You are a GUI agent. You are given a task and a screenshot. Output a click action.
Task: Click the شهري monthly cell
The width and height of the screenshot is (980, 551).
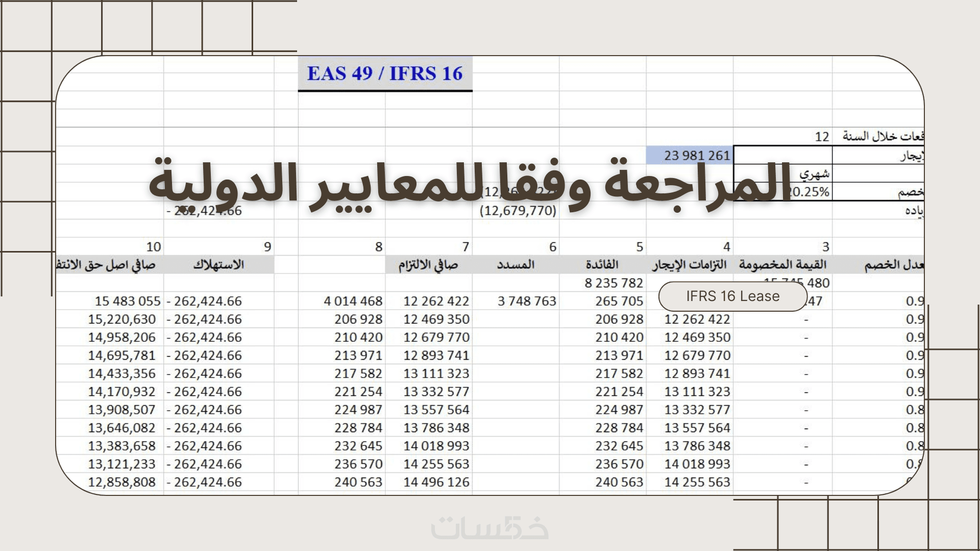[x=814, y=174]
